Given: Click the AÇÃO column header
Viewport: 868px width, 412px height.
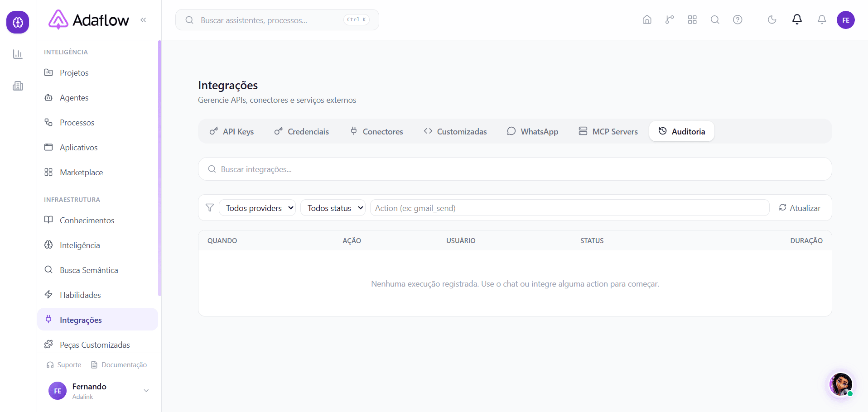Looking at the screenshot, I should tap(352, 241).
